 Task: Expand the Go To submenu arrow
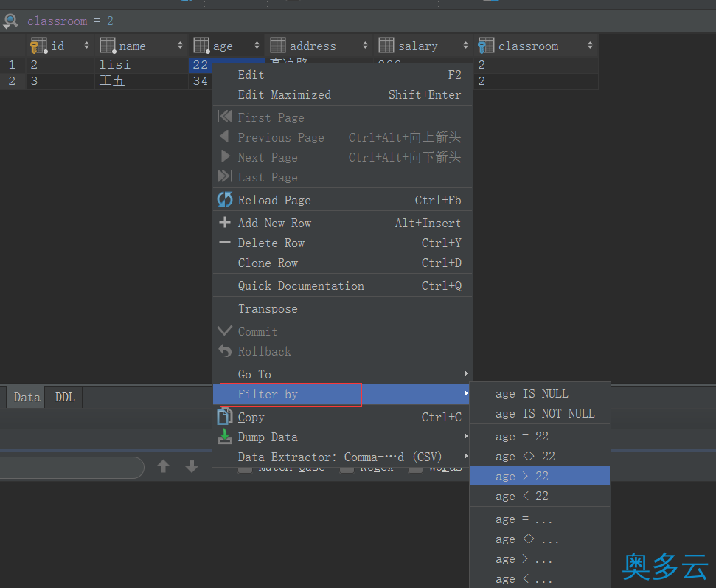tap(465, 374)
